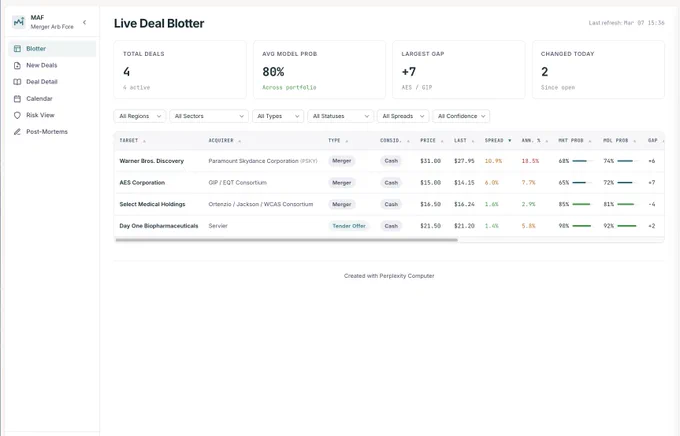Sort by Ann. % column

pos(535,141)
